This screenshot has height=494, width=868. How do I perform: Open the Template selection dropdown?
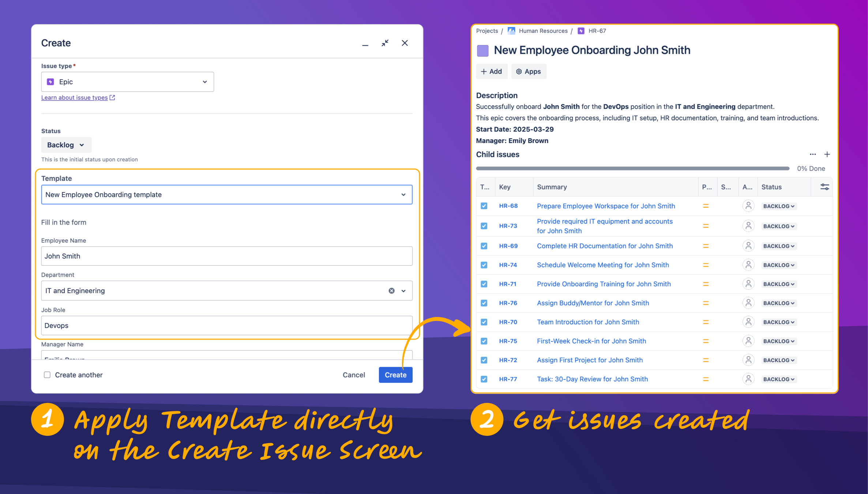[x=226, y=195]
